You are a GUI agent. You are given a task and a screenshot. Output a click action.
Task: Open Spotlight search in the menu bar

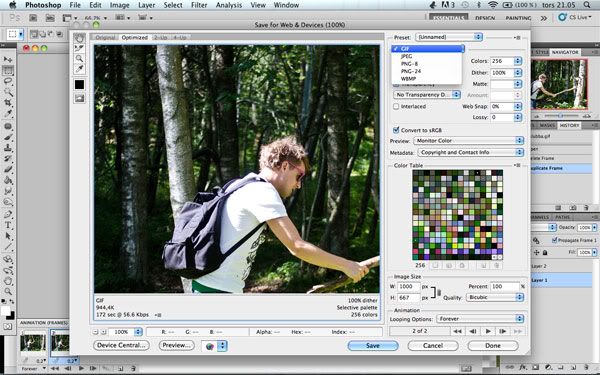[x=587, y=5]
